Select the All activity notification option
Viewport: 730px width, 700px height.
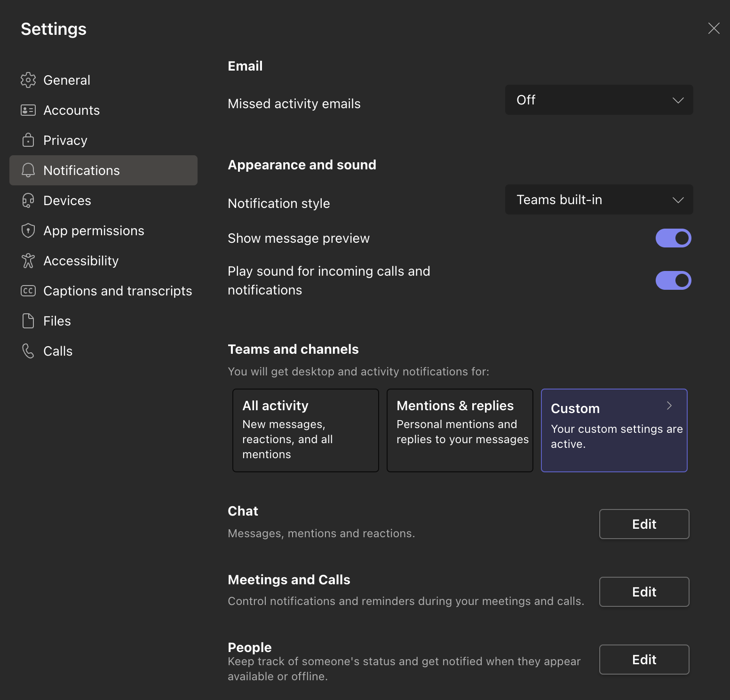(305, 430)
